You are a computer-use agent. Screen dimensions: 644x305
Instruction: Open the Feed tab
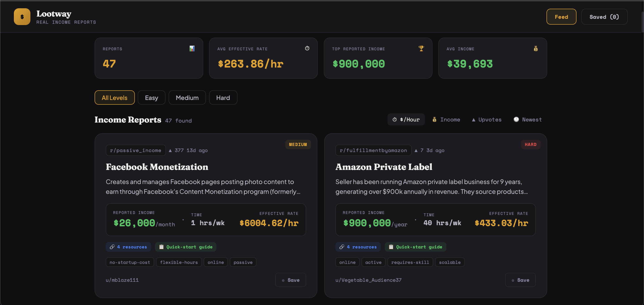coord(561,17)
